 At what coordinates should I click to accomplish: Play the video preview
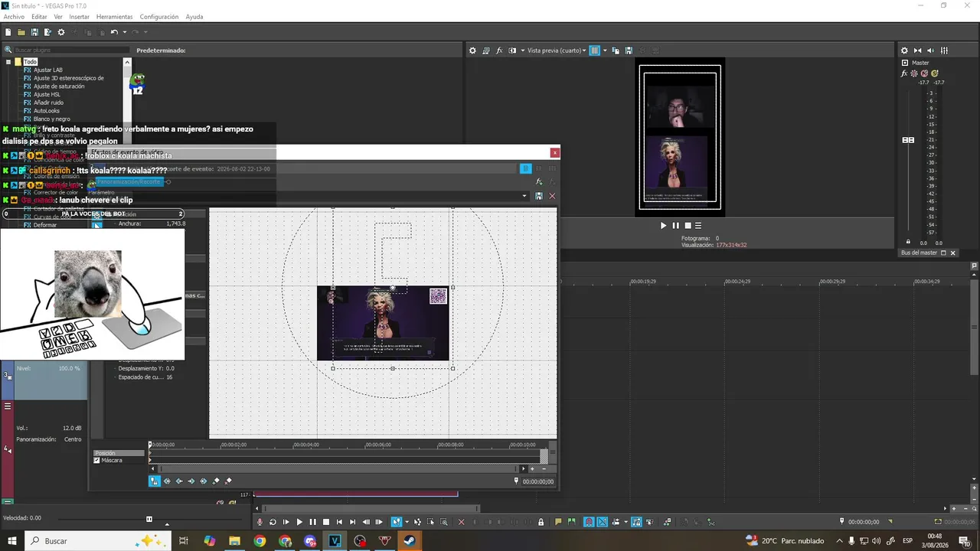664,226
